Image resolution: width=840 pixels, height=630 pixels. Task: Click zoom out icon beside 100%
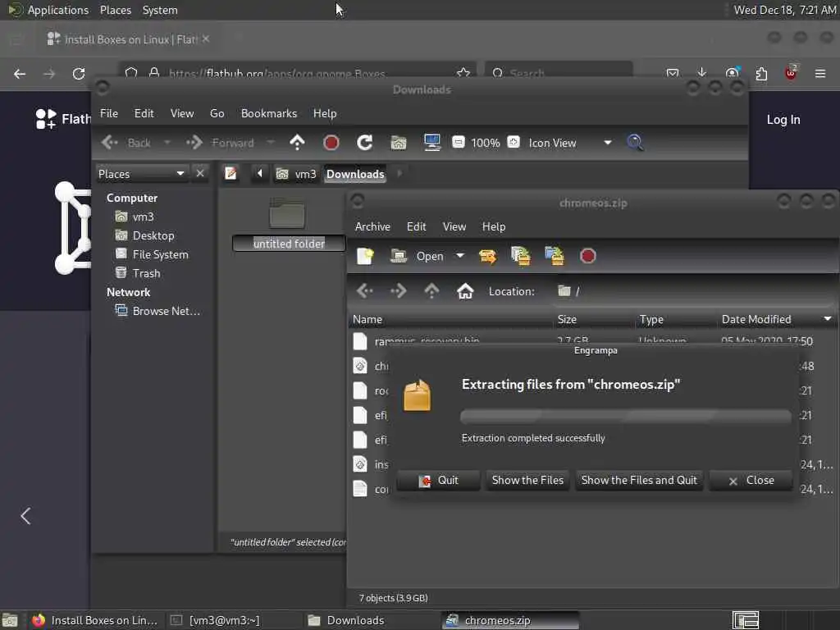point(458,142)
